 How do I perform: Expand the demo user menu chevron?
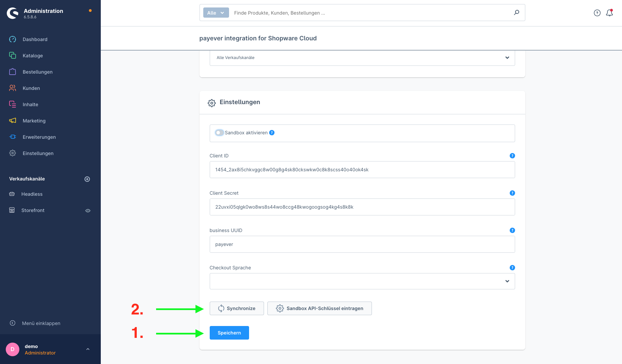point(88,349)
